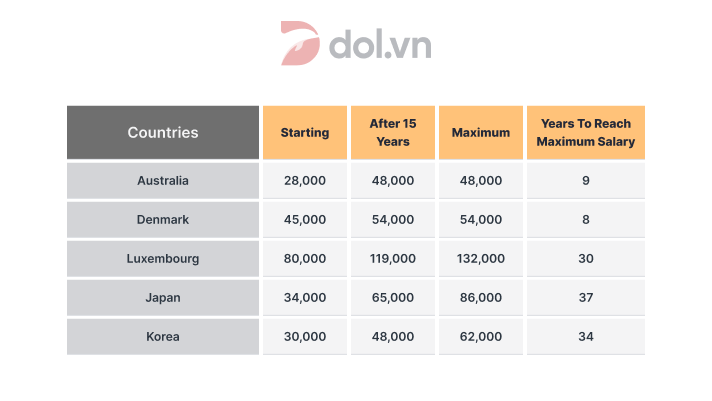Select Denmark's starting salary 45,000 cell
This screenshot has height=401, width=712.
(x=305, y=219)
